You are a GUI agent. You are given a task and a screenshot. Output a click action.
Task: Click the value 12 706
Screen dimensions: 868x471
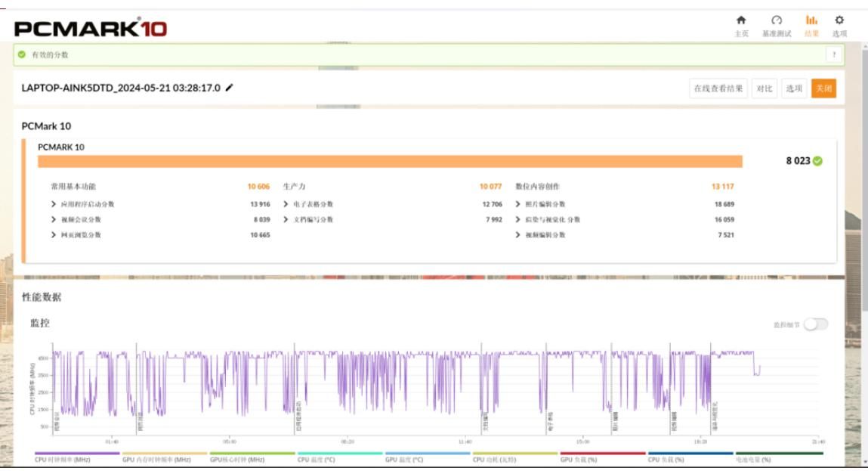[x=492, y=204]
